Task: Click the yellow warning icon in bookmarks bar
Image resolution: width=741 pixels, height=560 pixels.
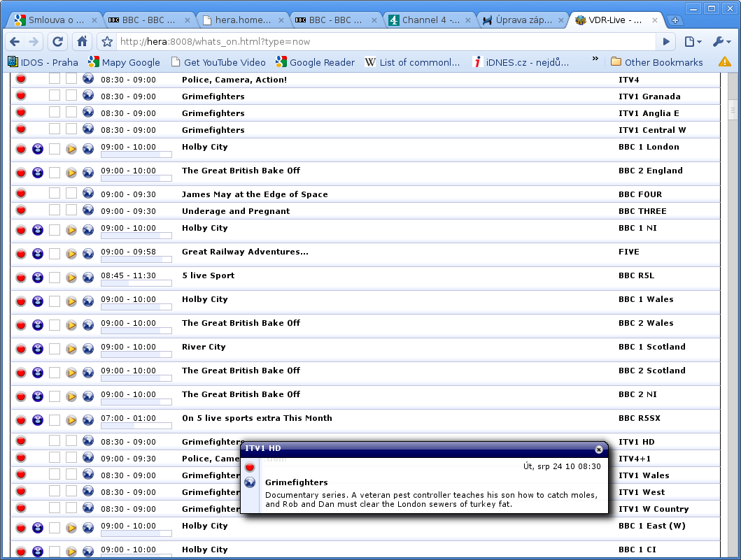Action: tap(724, 62)
